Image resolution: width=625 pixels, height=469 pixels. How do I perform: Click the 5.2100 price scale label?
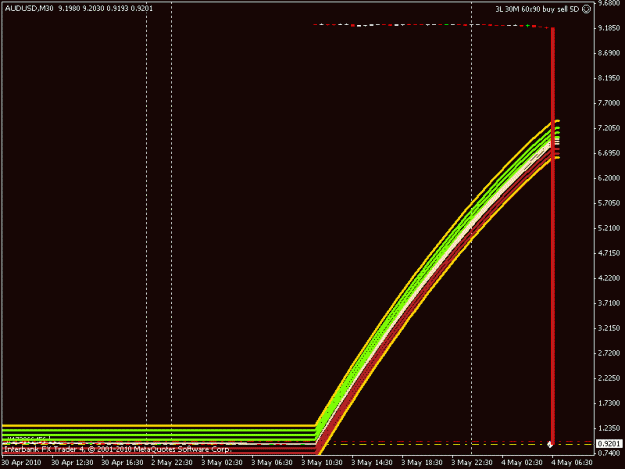[x=609, y=228]
